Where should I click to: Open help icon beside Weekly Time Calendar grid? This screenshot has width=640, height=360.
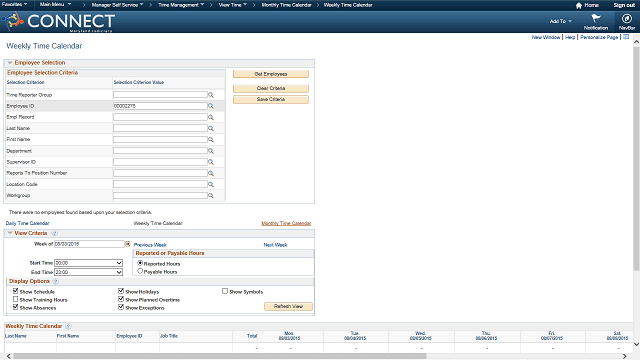[x=68, y=326]
